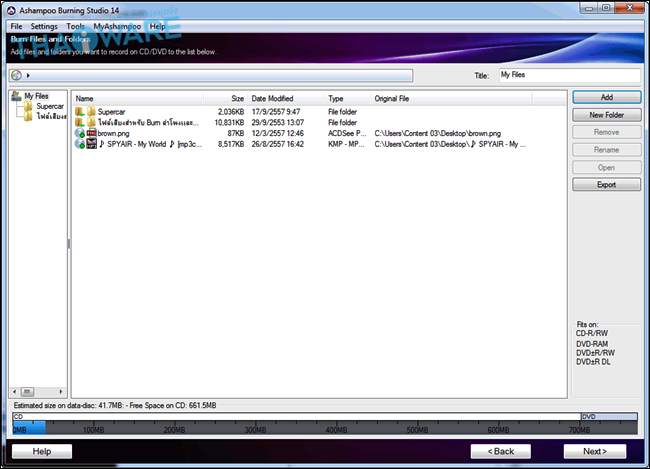650x469 pixels.
Task: Click tree scrollbar right arrow
Action: 61,392
